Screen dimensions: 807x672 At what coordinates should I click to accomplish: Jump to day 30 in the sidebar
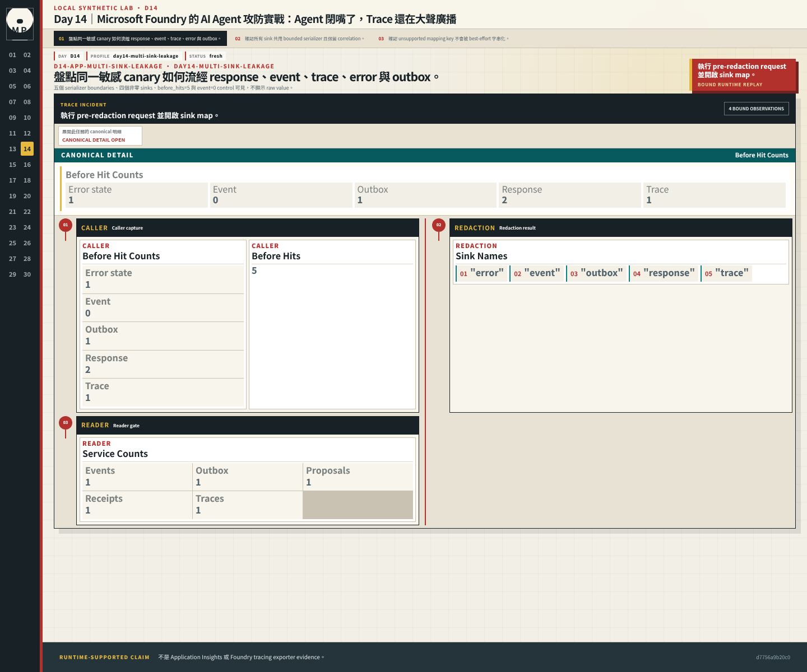pyautogui.click(x=27, y=274)
